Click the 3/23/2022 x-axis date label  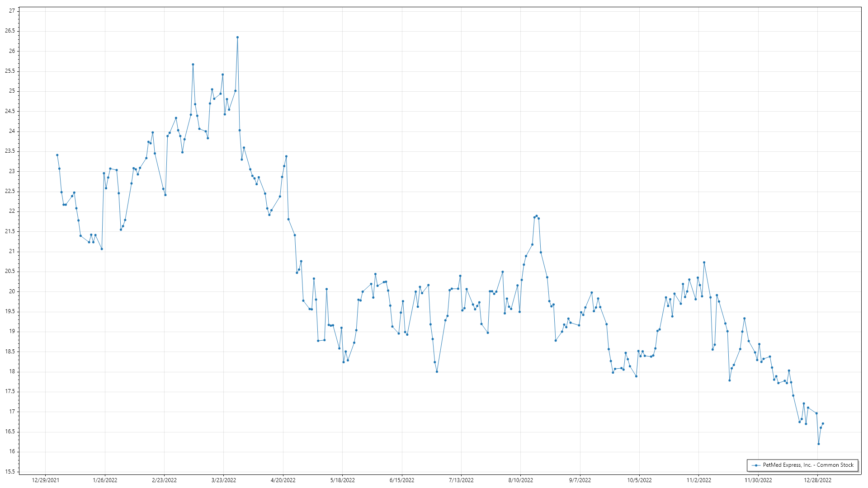tap(223, 480)
